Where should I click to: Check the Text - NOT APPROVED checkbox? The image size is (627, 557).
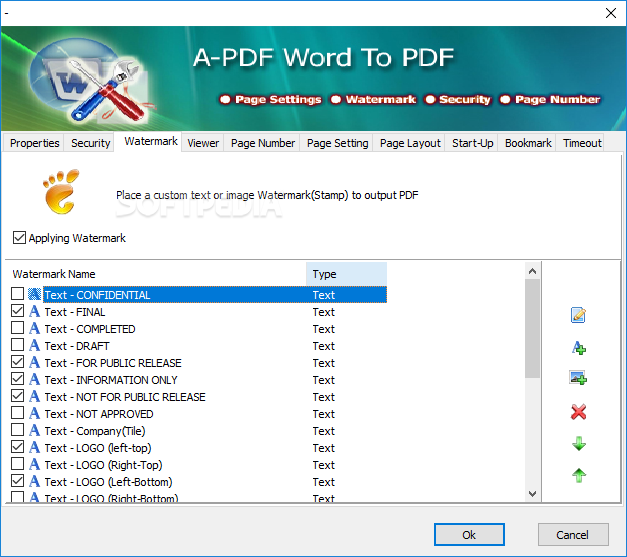(x=18, y=413)
